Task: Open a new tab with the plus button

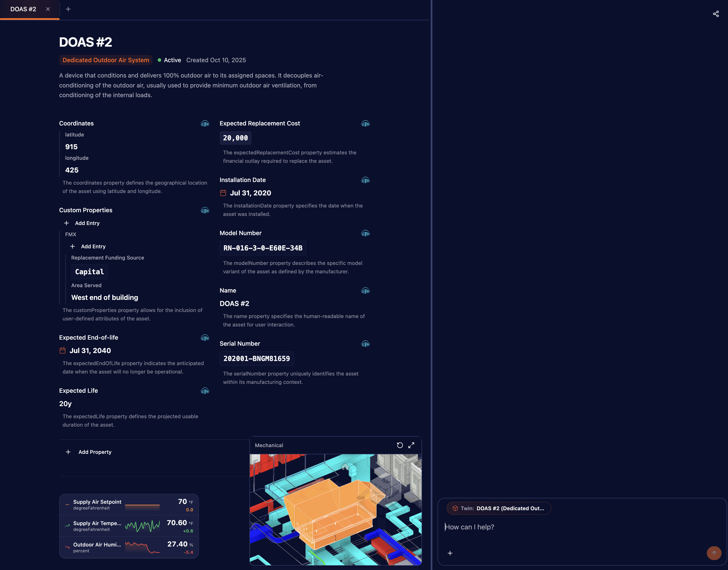Action: coord(68,9)
